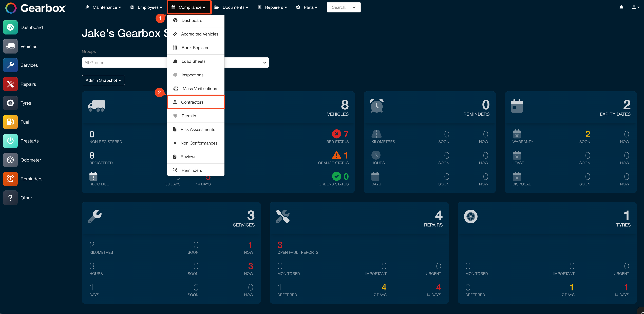Viewport: 644px width, 314px height.
Task: Focus the Search field
Action: coord(344,7)
